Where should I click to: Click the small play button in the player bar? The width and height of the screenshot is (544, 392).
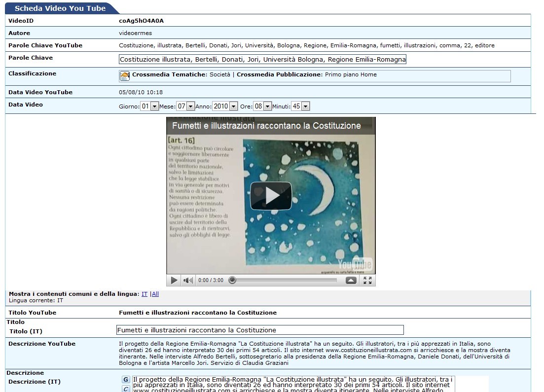point(174,280)
